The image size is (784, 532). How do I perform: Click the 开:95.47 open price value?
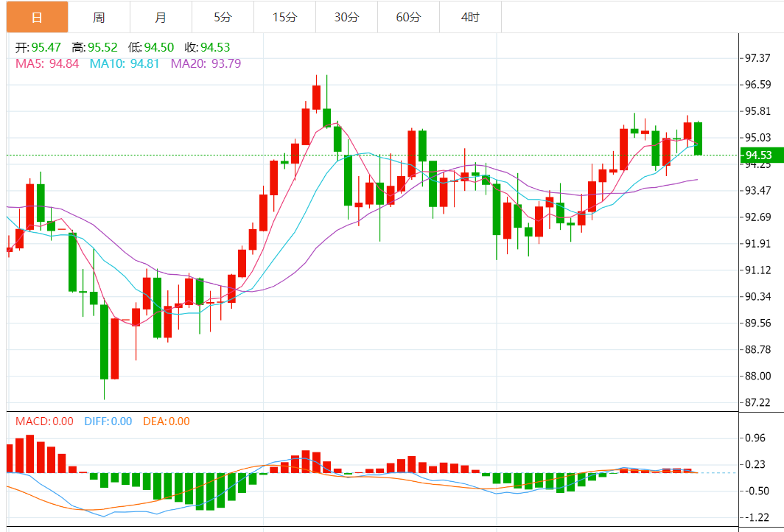38,47
